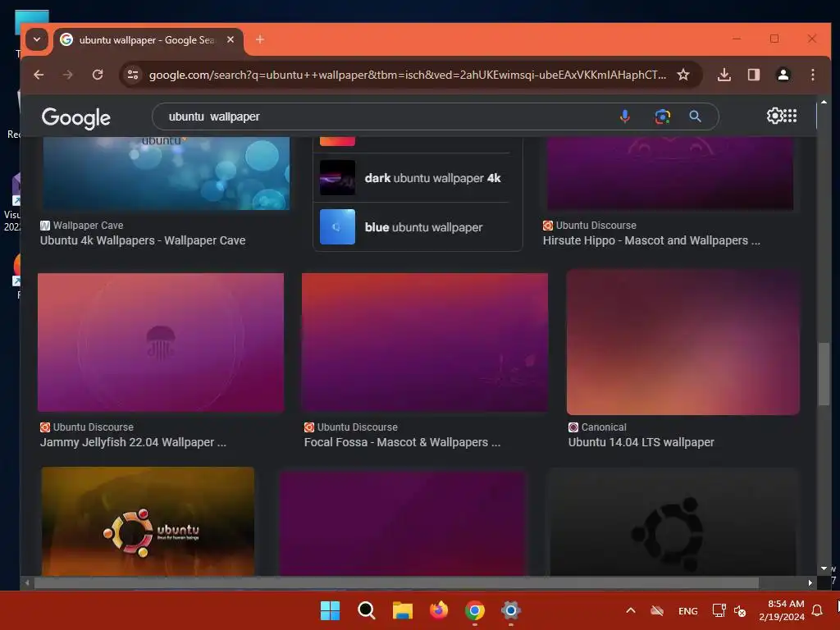Click the scroll-down arrow of vertical scrollbar
The image size is (840, 630).
coord(824,568)
